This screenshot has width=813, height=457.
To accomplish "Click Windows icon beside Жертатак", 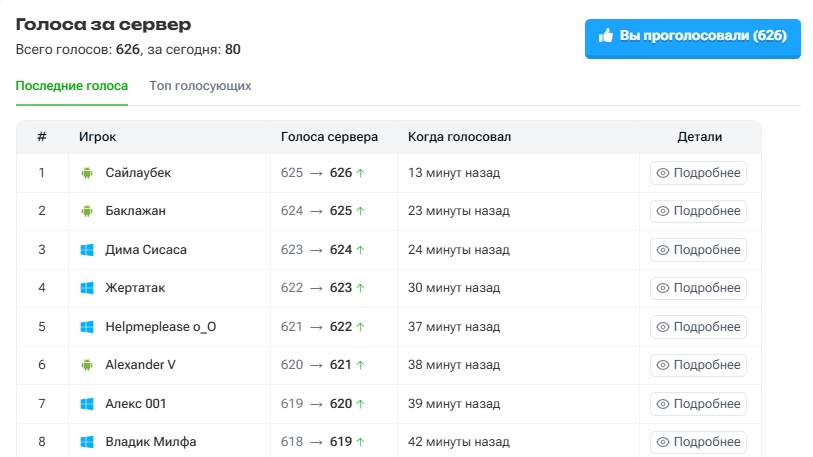I will pyautogui.click(x=87, y=288).
